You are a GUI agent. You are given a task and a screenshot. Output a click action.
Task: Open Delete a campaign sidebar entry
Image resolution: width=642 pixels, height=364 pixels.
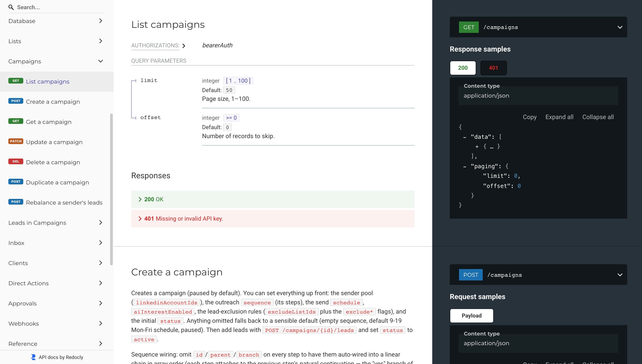[57, 162]
